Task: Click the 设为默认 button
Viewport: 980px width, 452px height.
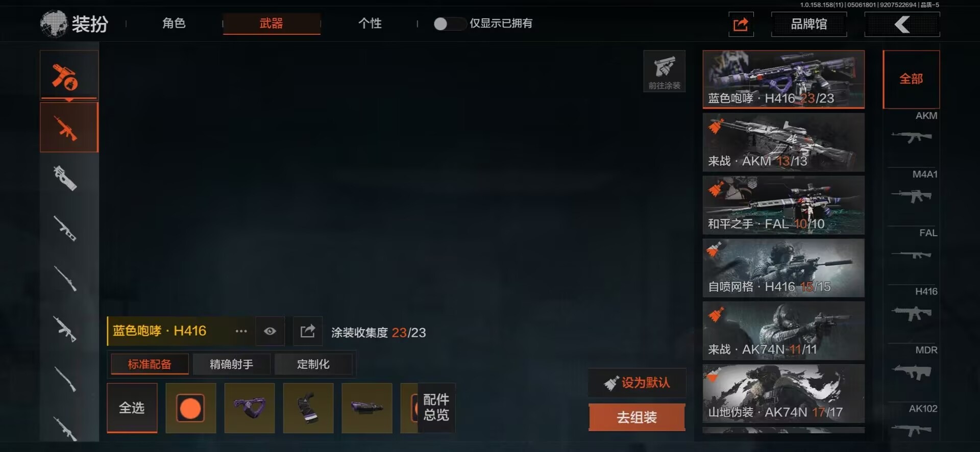Action: pos(637,383)
